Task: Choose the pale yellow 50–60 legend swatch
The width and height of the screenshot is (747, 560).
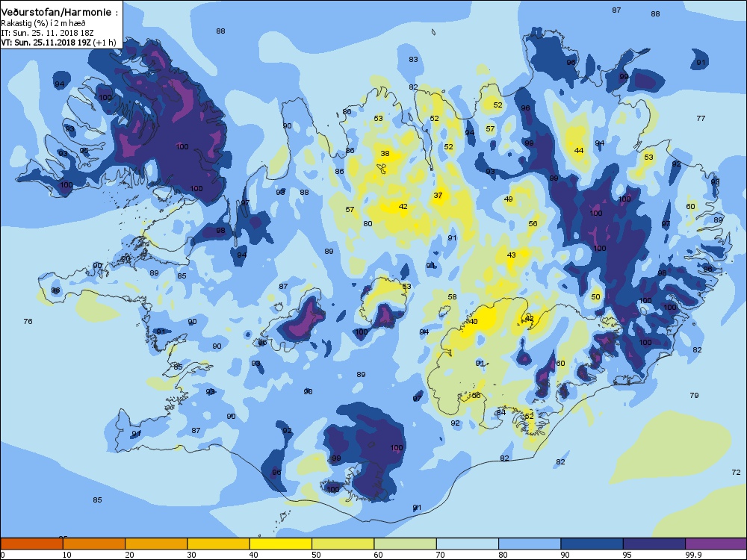Action: (x=343, y=544)
